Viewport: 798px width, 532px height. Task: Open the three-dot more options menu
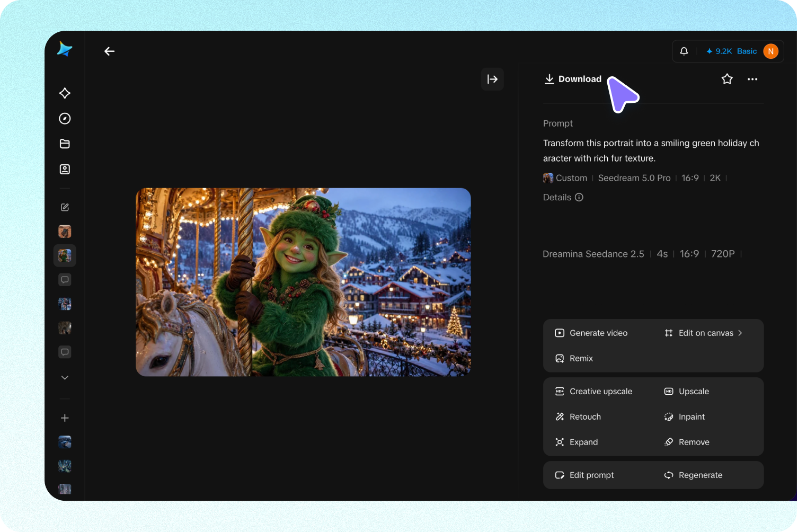click(x=752, y=79)
